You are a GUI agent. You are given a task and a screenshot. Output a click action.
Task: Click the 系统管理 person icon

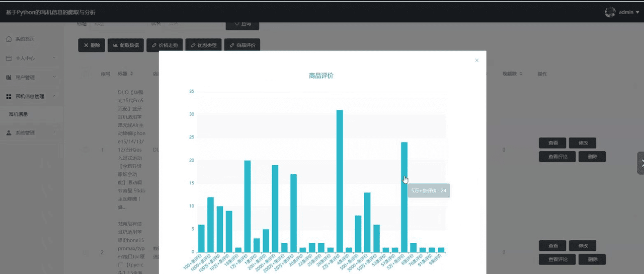tap(9, 133)
